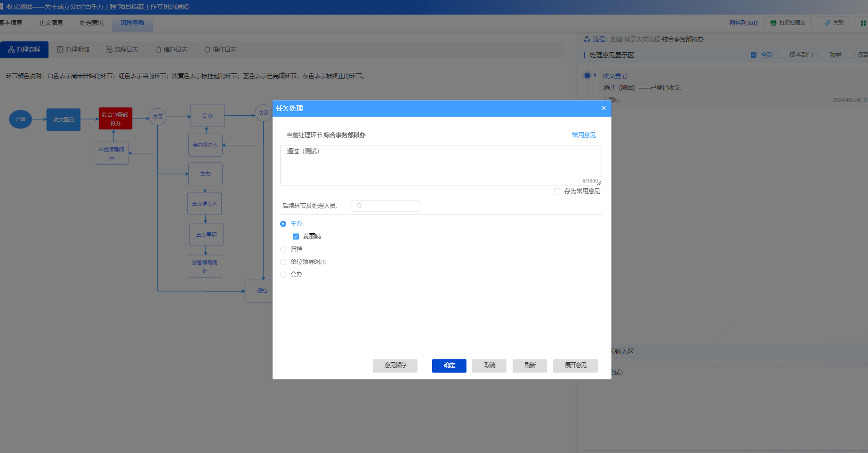Click the 单位领导阅示 flowchart node
This screenshot has height=453, width=868.
[x=112, y=153]
